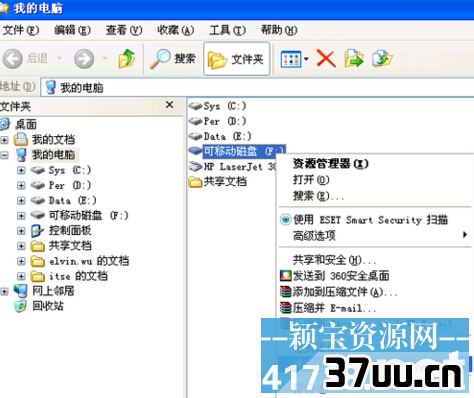
Task: Click the back arrow button
Action: (13, 59)
